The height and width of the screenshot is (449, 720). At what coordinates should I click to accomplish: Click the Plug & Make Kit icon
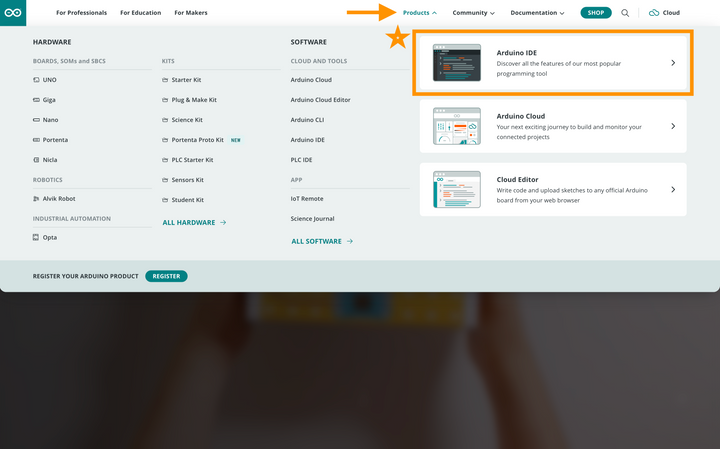[x=165, y=100]
